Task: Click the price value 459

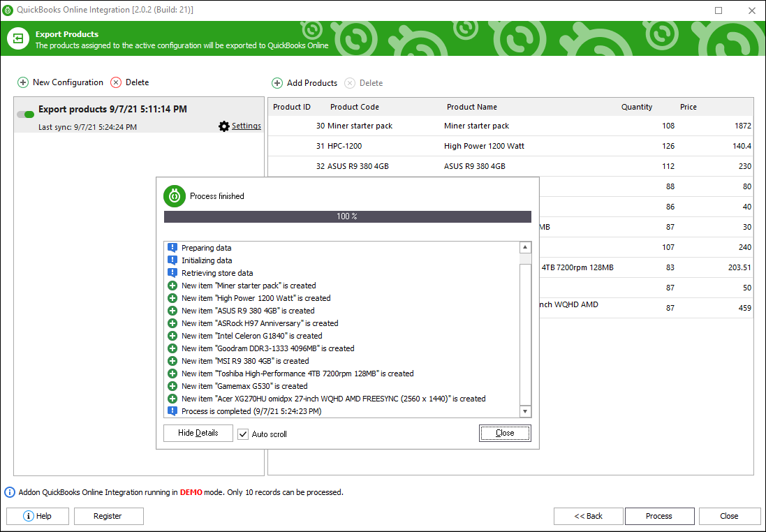Action: (x=745, y=309)
